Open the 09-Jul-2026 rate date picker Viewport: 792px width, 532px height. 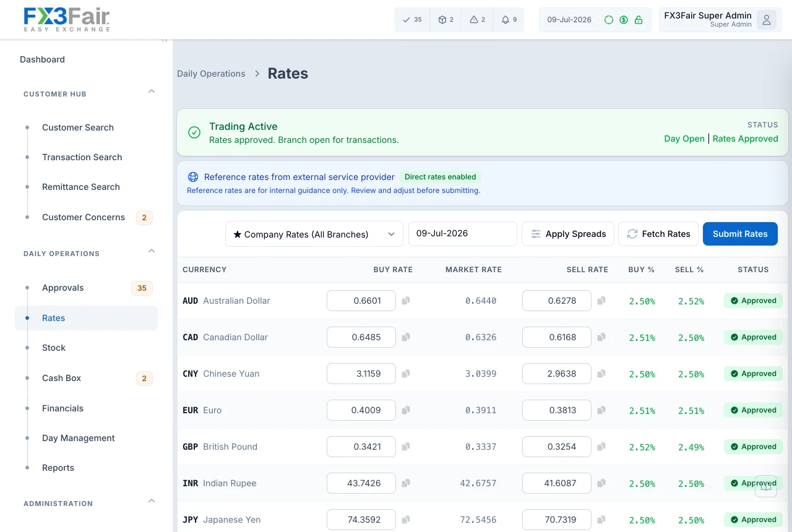(463, 234)
